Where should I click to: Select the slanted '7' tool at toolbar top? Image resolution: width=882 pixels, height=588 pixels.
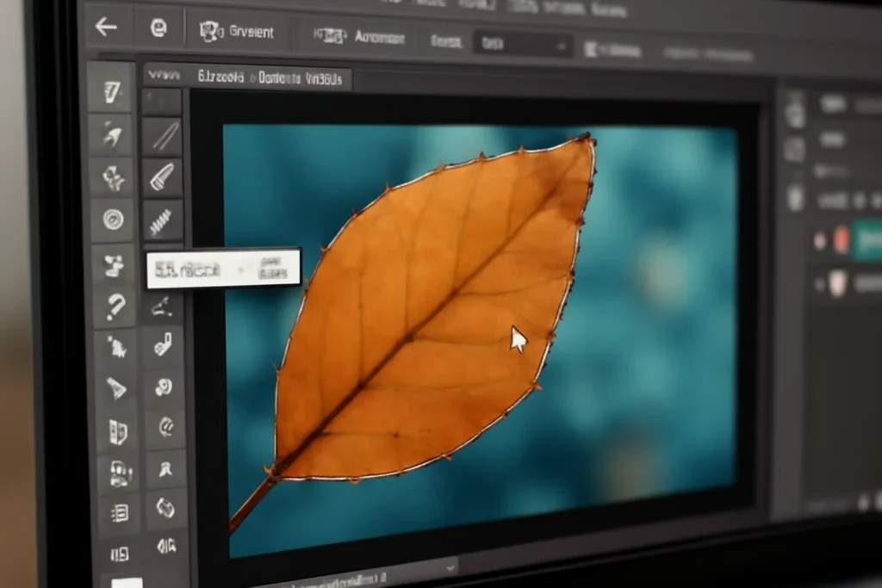click(111, 91)
